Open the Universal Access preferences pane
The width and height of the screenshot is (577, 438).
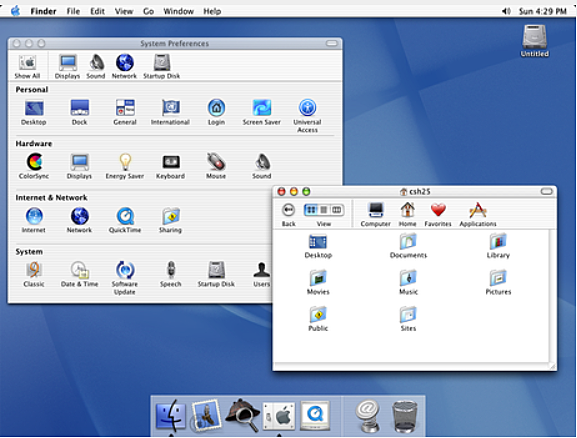tap(307, 116)
